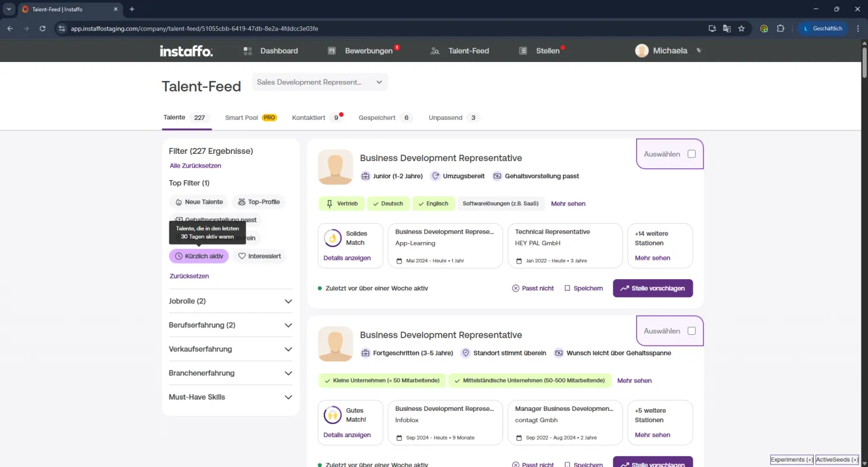Screen dimensions: 868x467
Task: Toggle the Neue Talente filter chip
Action: click(x=199, y=202)
